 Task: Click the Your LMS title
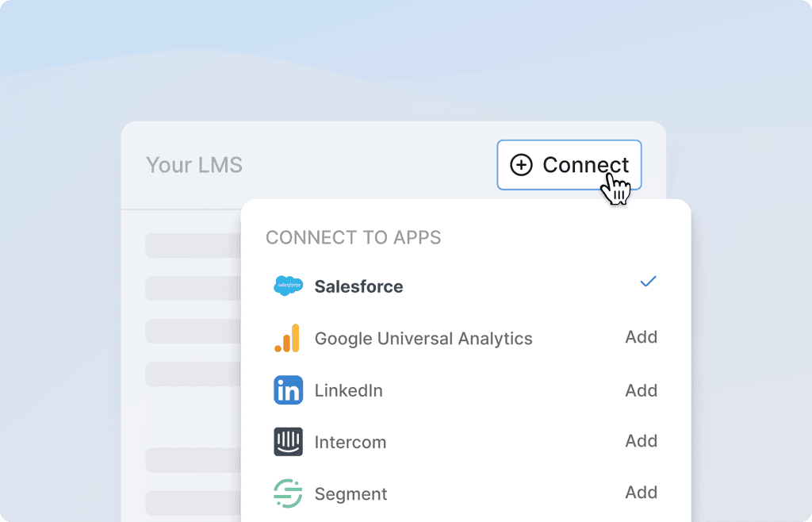click(x=194, y=165)
